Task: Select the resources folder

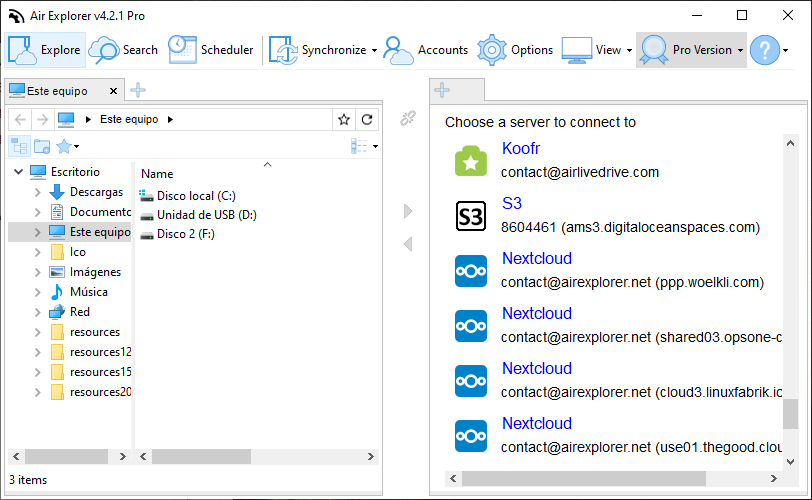Action: click(x=95, y=332)
